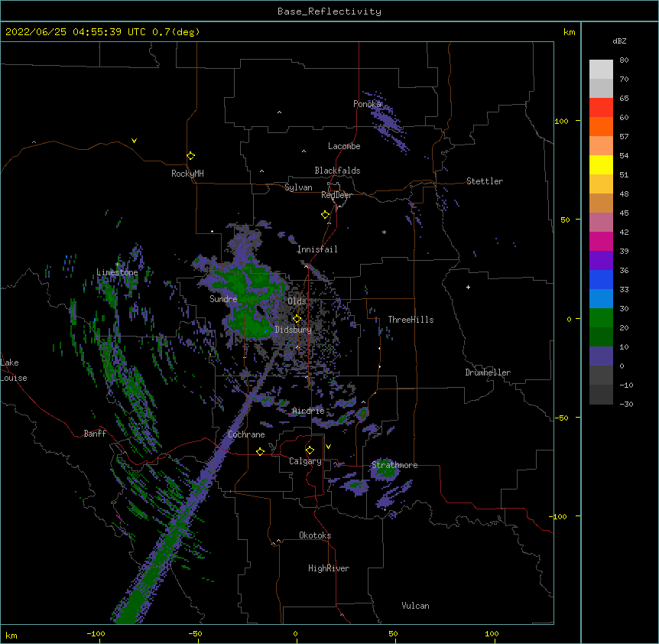
Task: Click the Banff label
Action: tap(95, 434)
